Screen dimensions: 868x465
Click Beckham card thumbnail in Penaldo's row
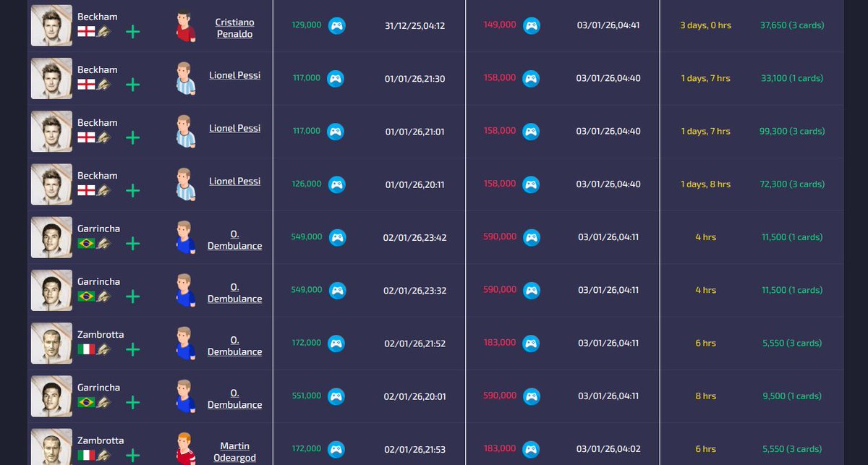51,25
